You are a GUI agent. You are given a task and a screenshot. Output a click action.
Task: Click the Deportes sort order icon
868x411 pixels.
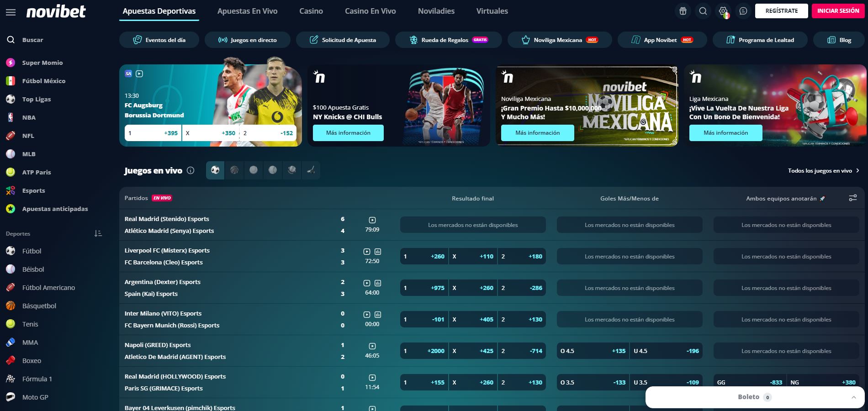(x=98, y=233)
